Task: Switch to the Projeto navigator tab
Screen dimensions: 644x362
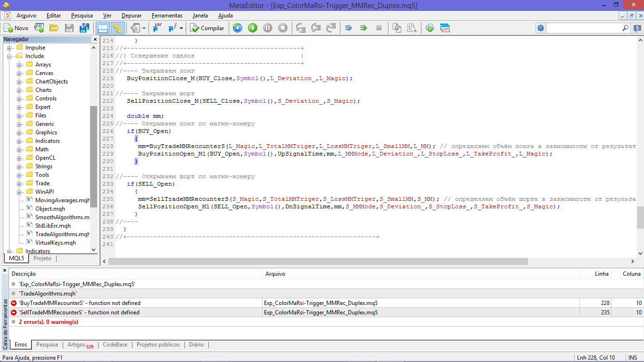Action: tap(42, 258)
